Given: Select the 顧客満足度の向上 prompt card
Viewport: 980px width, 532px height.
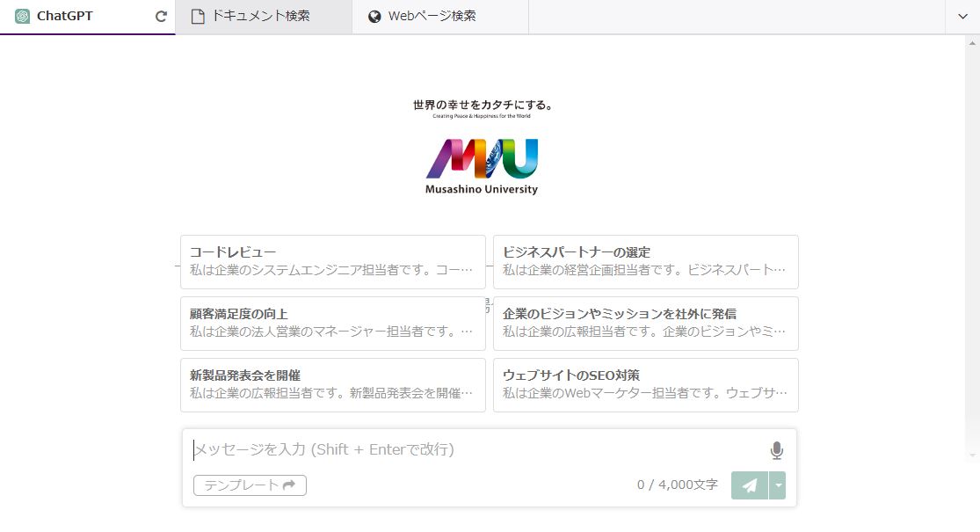Looking at the screenshot, I should coord(332,324).
